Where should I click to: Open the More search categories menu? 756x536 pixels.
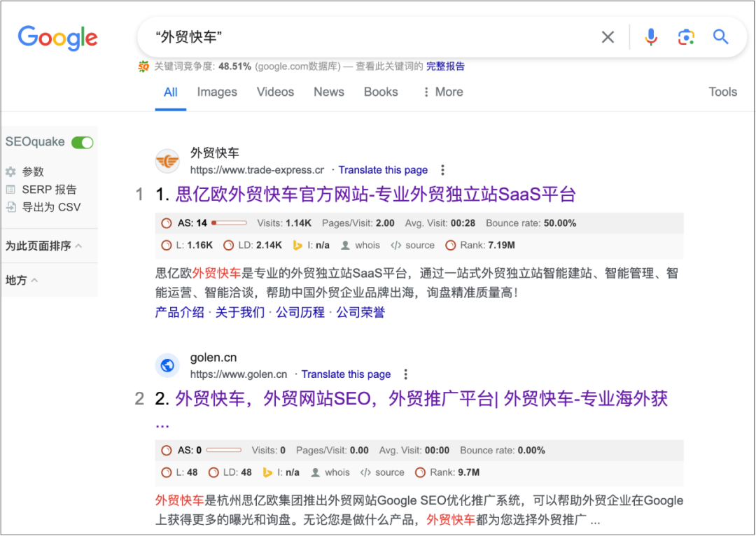click(443, 92)
